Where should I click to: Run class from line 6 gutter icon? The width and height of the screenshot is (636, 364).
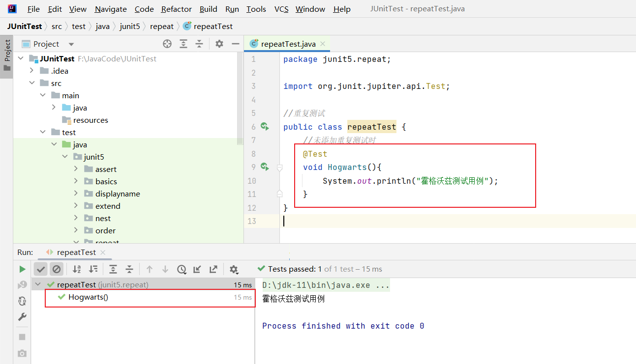[x=265, y=127]
